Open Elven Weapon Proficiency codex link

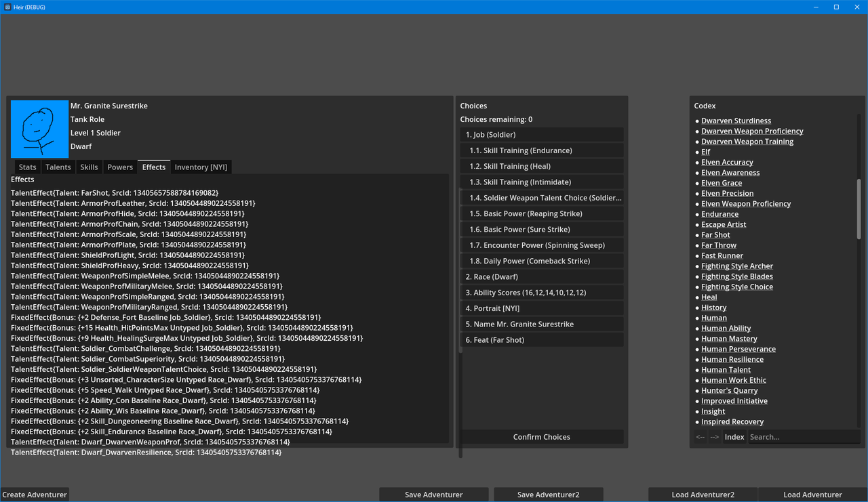746,204
